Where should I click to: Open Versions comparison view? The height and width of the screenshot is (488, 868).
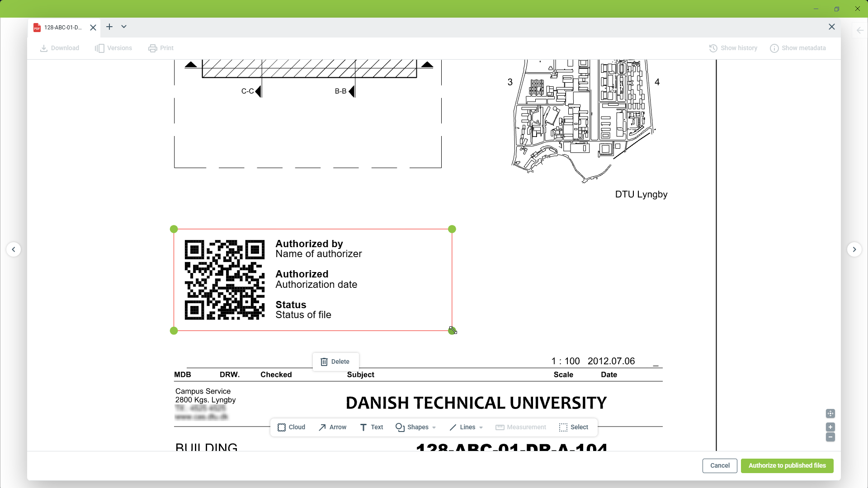pos(113,48)
